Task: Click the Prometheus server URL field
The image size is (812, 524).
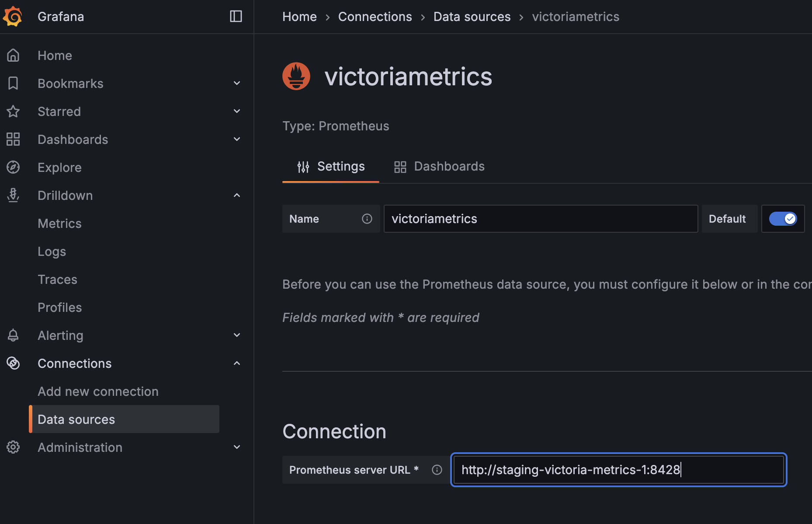Action: pos(618,470)
